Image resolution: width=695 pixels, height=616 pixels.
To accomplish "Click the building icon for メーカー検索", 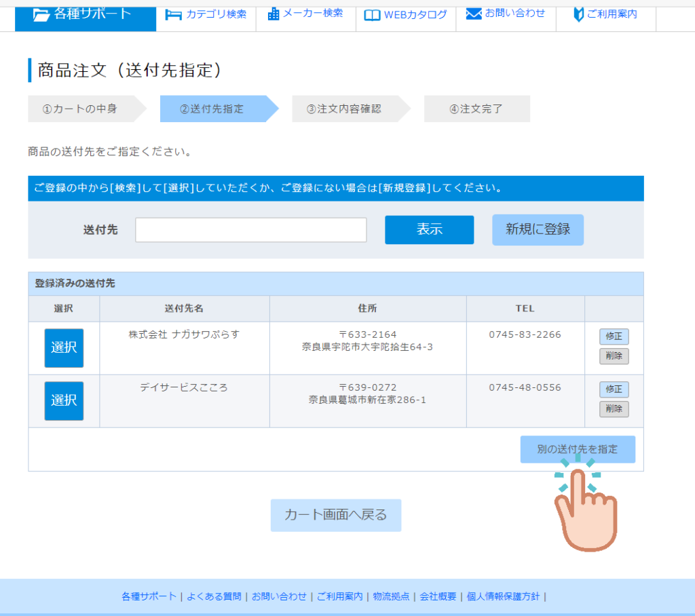I will (274, 14).
